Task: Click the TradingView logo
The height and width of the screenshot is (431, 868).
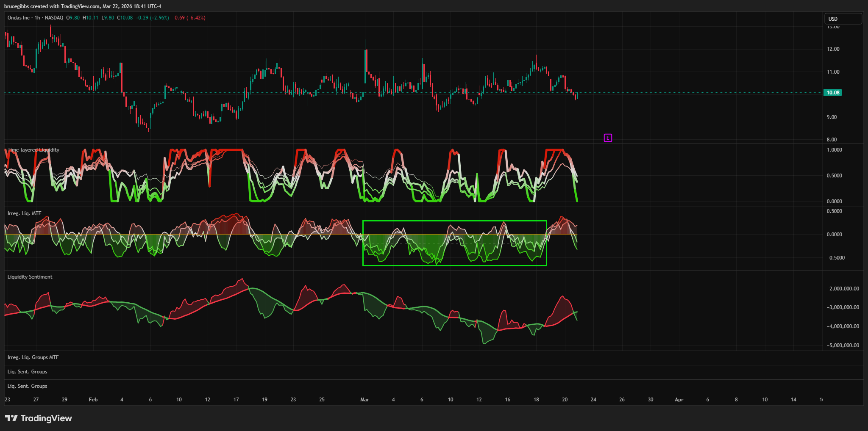Action: pos(39,418)
